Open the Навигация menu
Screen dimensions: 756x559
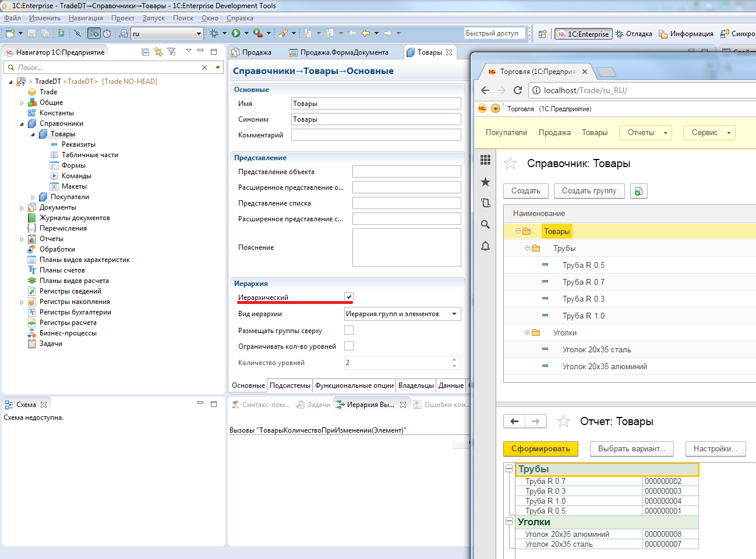tap(86, 18)
